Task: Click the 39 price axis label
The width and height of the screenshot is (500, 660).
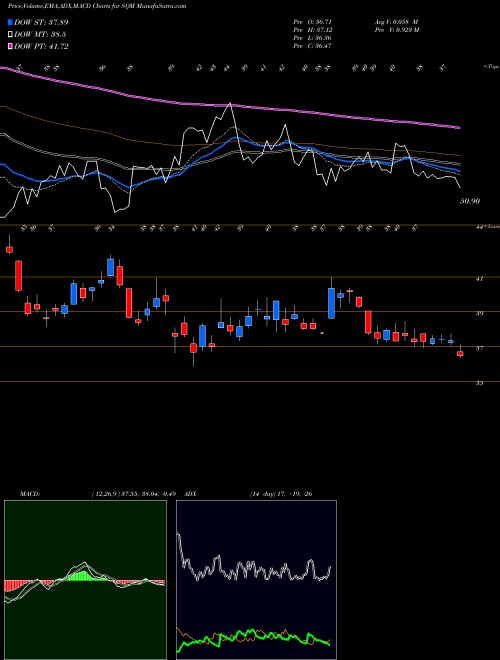Action: (x=480, y=314)
